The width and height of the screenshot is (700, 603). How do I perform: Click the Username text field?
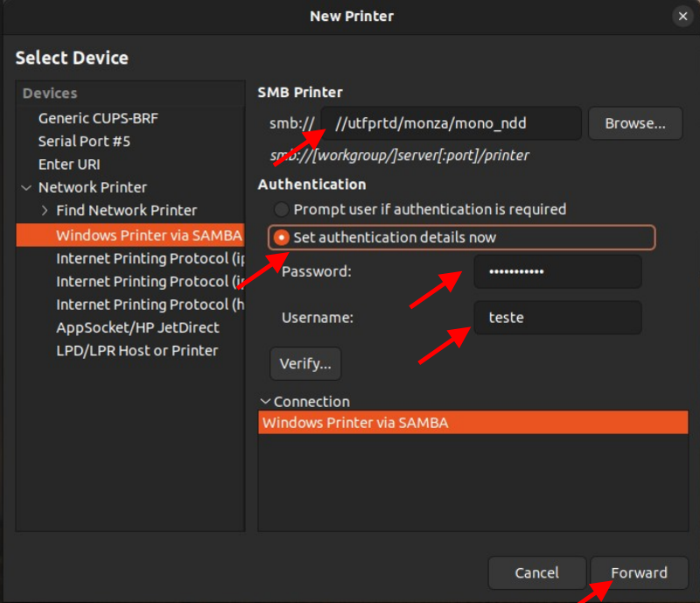(x=557, y=318)
